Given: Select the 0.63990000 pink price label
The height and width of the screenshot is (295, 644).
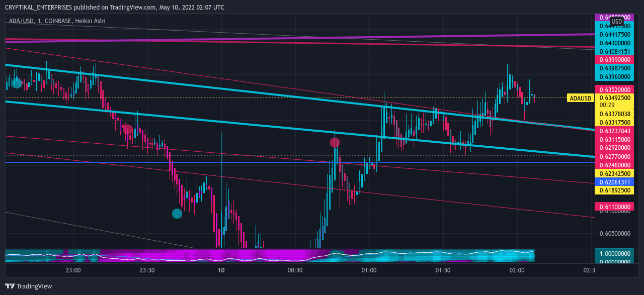Looking at the screenshot, I should [x=615, y=59].
